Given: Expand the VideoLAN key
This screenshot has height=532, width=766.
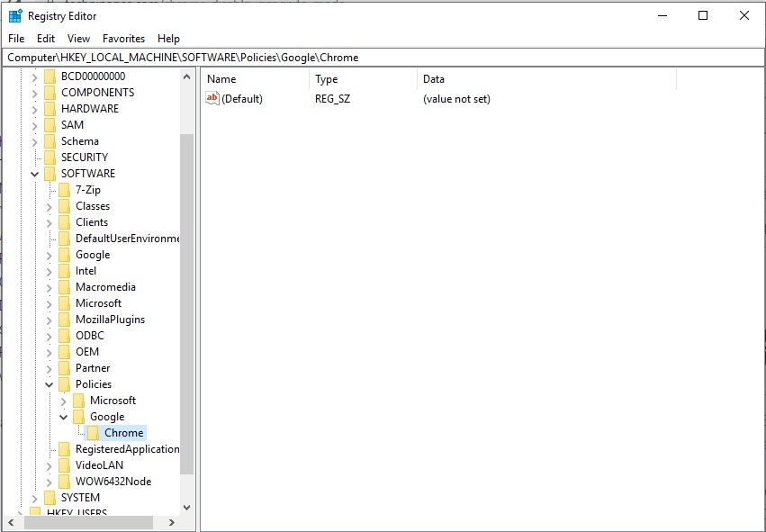Looking at the screenshot, I should [49, 466].
